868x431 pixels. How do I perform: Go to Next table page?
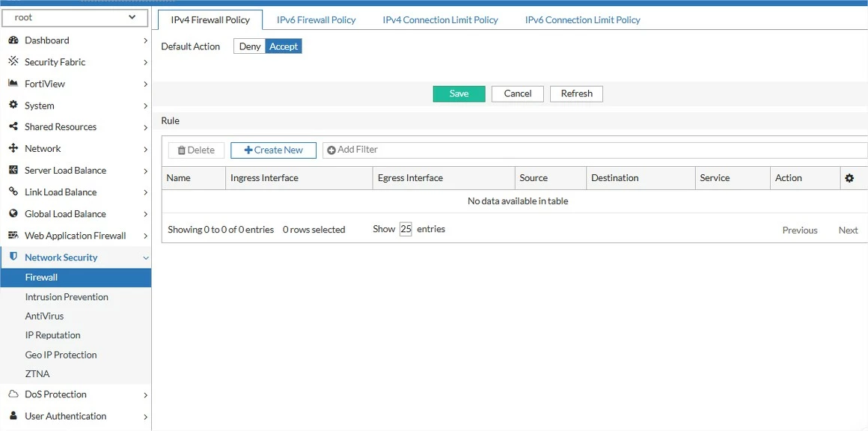[x=848, y=230]
